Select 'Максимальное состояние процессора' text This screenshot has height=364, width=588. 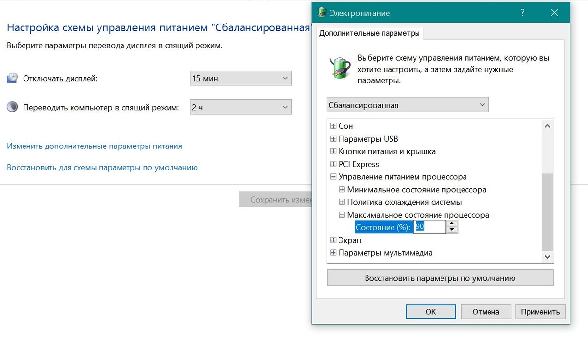pos(418,215)
